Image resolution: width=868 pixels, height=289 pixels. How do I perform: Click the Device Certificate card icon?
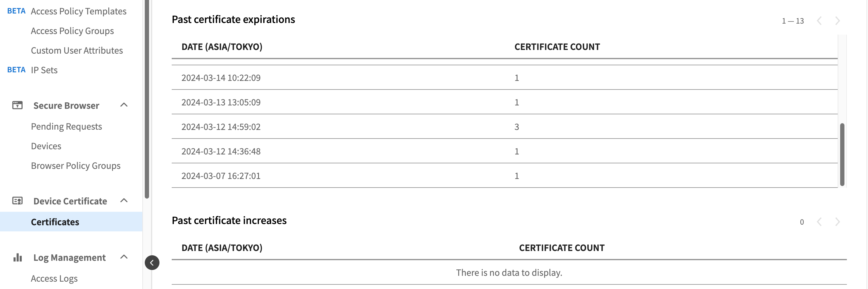17,201
